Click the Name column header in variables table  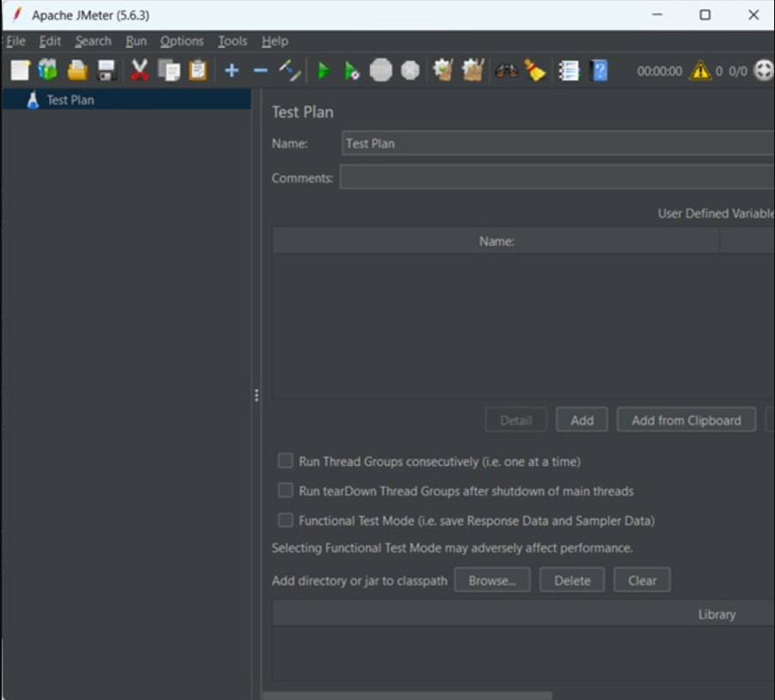(x=496, y=241)
